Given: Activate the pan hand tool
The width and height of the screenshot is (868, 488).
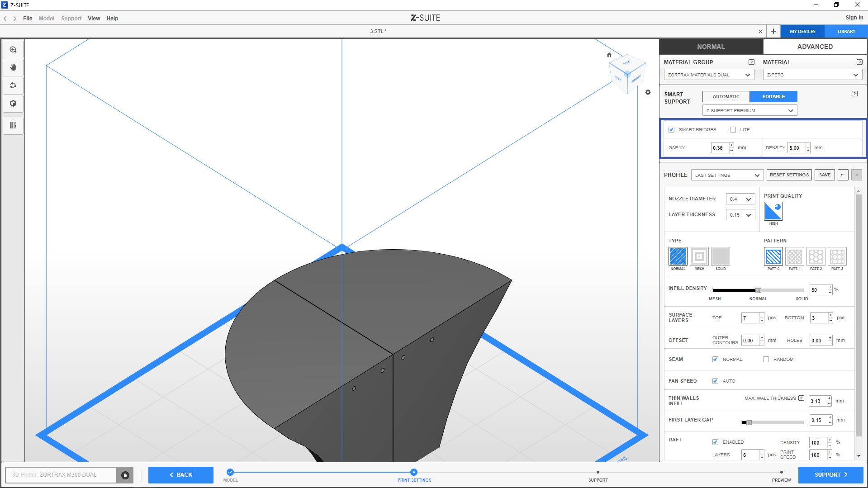Looking at the screenshot, I should coord(13,67).
